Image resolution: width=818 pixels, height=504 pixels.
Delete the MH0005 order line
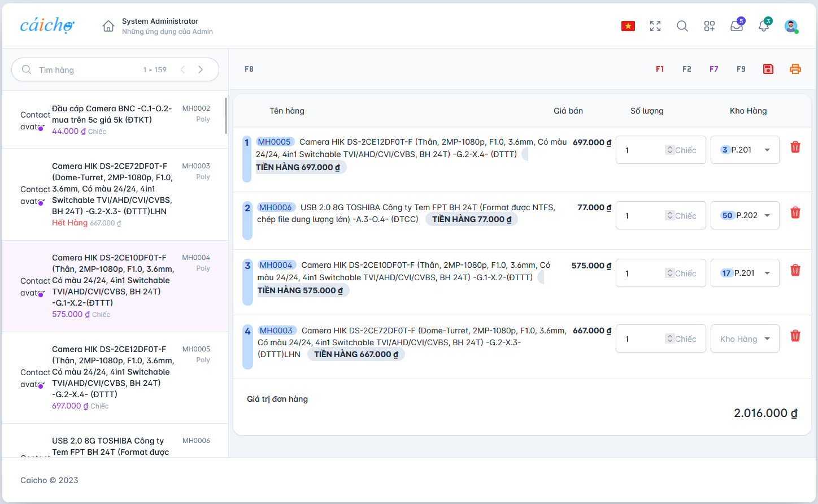tap(795, 147)
